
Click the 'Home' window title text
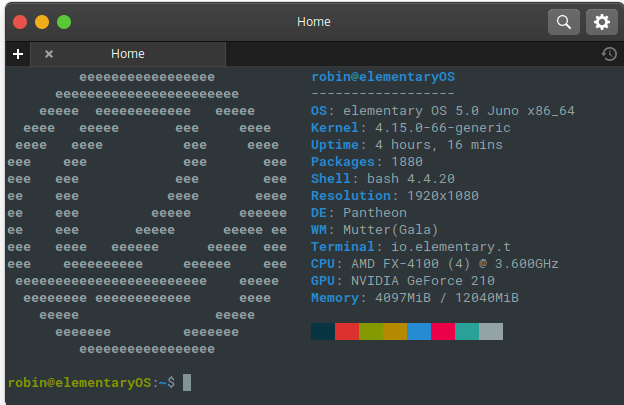[x=314, y=22]
